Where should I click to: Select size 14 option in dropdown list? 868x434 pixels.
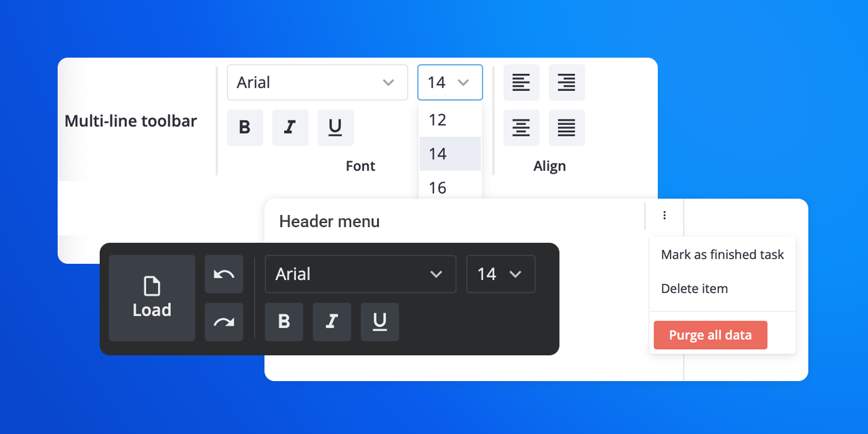(x=450, y=154)
